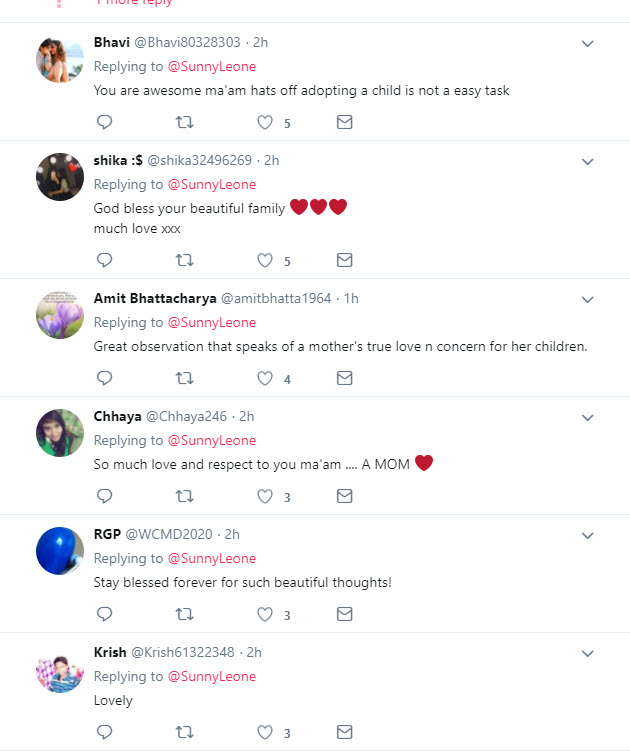Like Krish's tweet with heart
The width and height of the screenshot is (630, 751).
point(265,733)
